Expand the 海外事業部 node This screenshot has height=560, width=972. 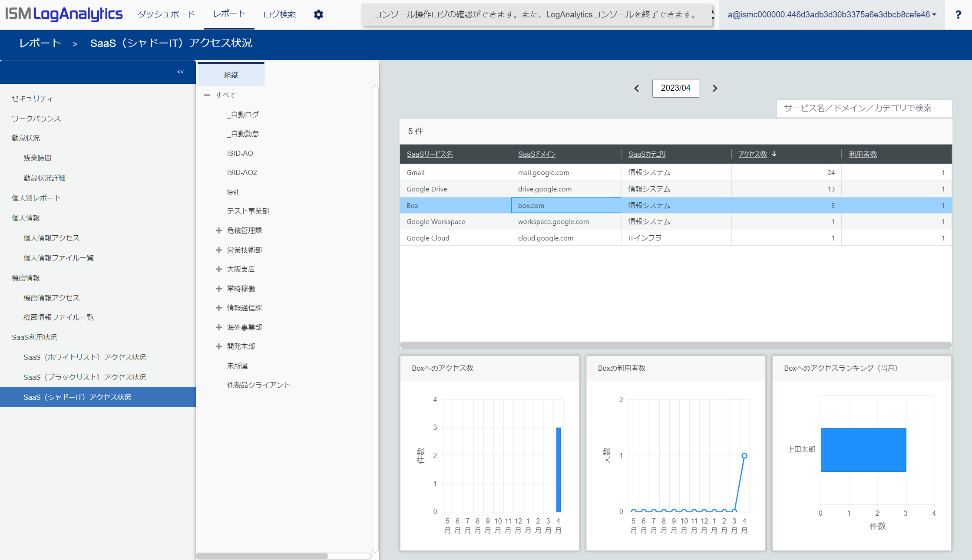[219, 327]
